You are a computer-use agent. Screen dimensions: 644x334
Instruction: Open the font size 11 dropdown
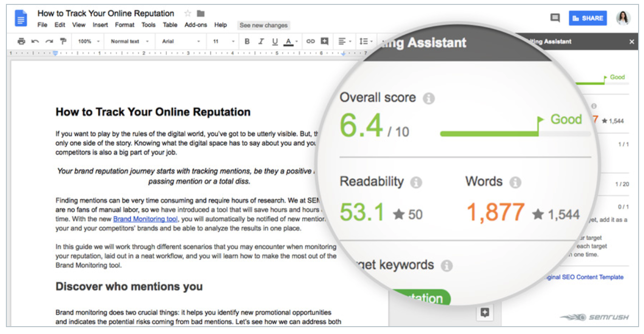[223, 42]
